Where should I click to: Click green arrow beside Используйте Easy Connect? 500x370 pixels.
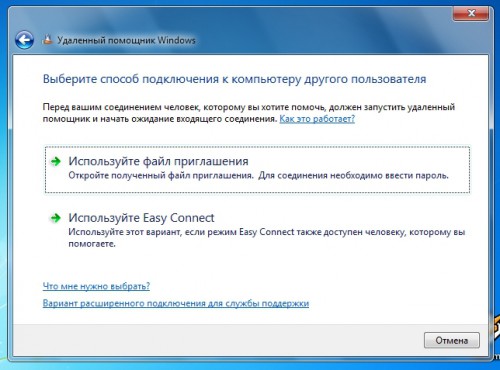point(56,218)
